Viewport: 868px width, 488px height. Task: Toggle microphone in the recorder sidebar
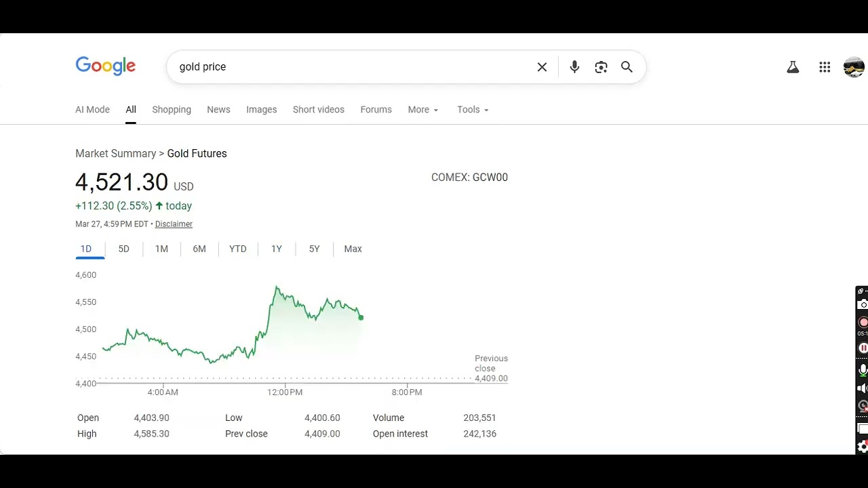(x=863, y=370)
